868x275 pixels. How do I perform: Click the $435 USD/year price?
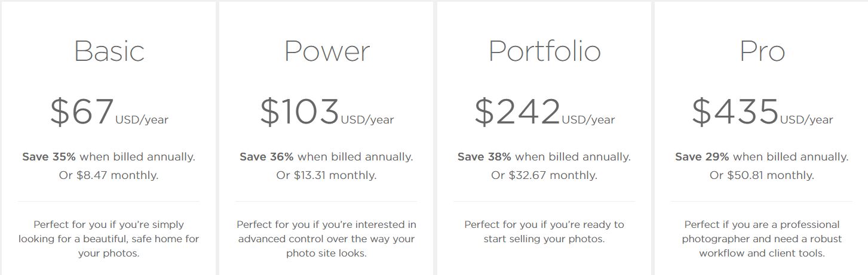(x=762, y=112)
